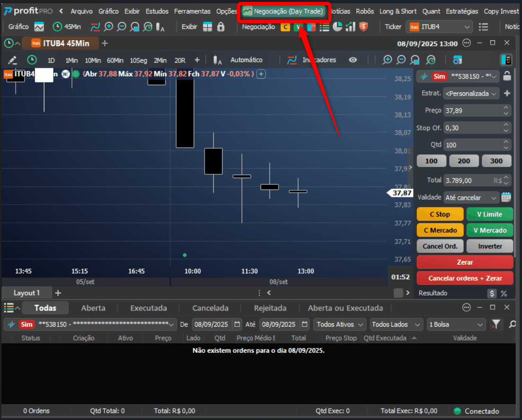
Task: Toggle indicator visibility eye icon
Action: (353, 60)
